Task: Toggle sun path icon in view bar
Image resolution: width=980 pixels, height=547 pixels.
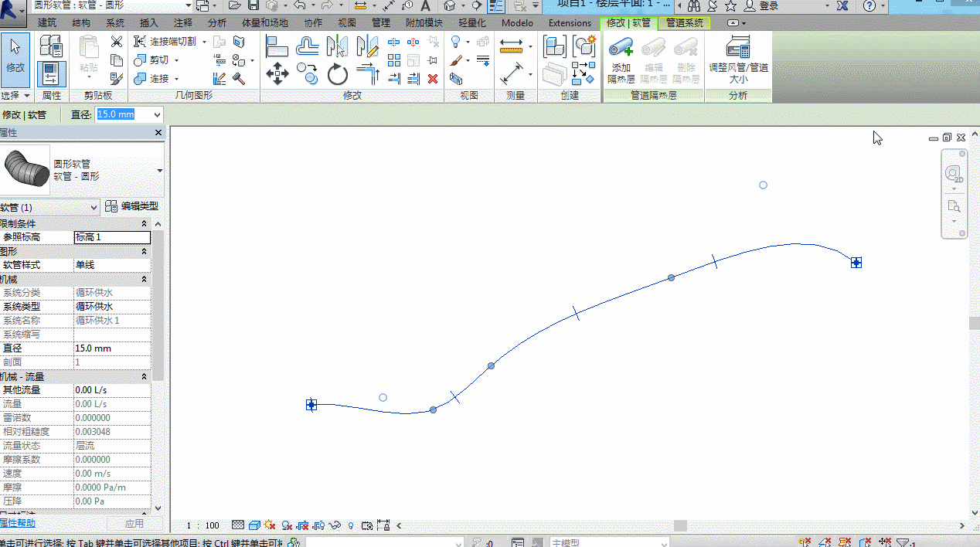Action: coord(270,525)
